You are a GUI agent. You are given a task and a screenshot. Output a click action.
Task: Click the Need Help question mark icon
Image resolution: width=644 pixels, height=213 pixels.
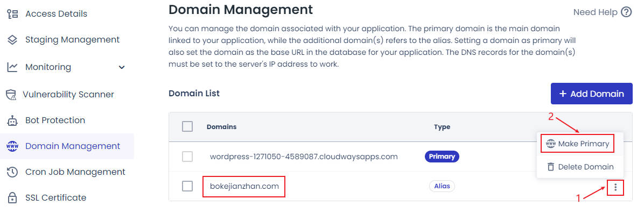coord(626,12)
